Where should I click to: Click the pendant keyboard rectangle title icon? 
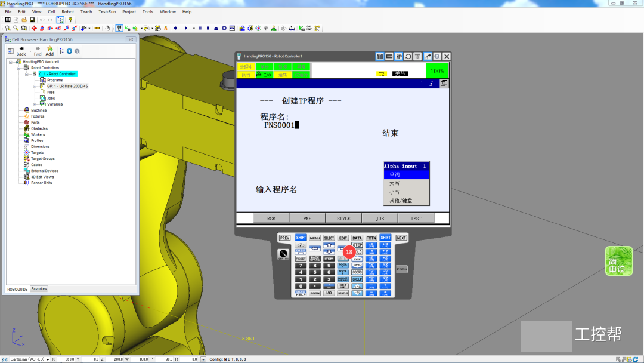coord(389,56)
